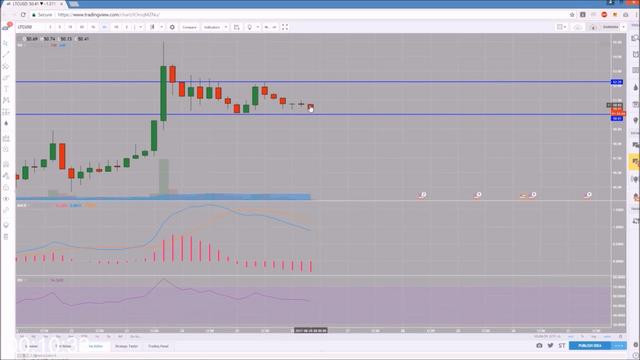Open the Strategy Tester tab
The width and height of the screenshot is (640, 360).
tap(127, 346)
